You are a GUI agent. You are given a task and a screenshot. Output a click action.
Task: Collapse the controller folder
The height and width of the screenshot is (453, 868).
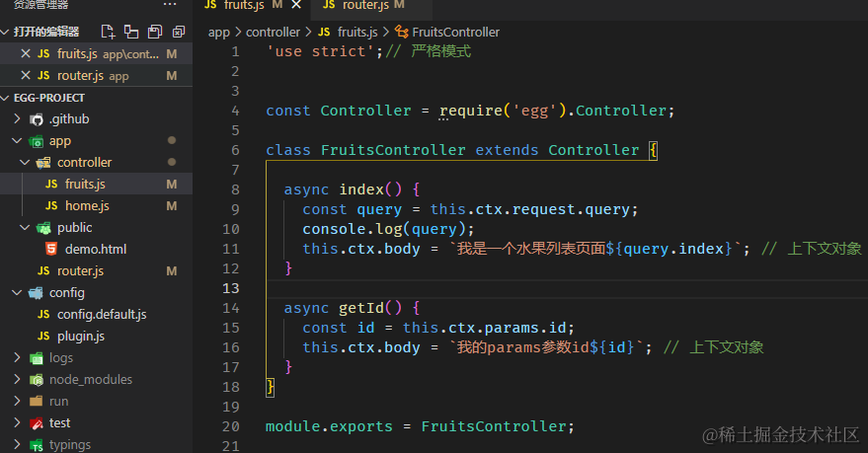click(x=25, y=162)
